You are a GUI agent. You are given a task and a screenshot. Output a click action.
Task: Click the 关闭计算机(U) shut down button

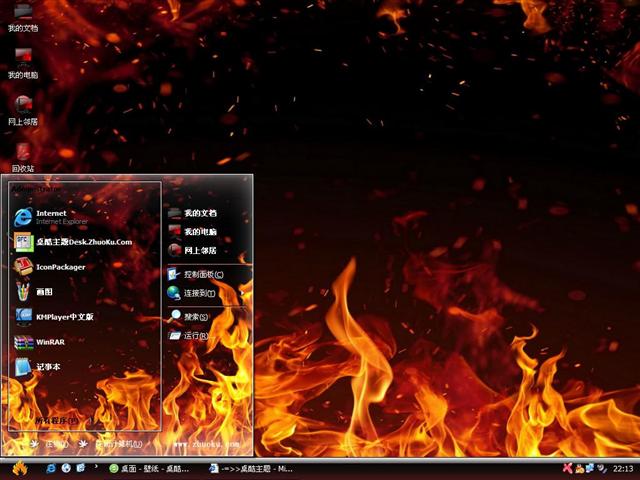pyautogui.click(x=110, y=444)
